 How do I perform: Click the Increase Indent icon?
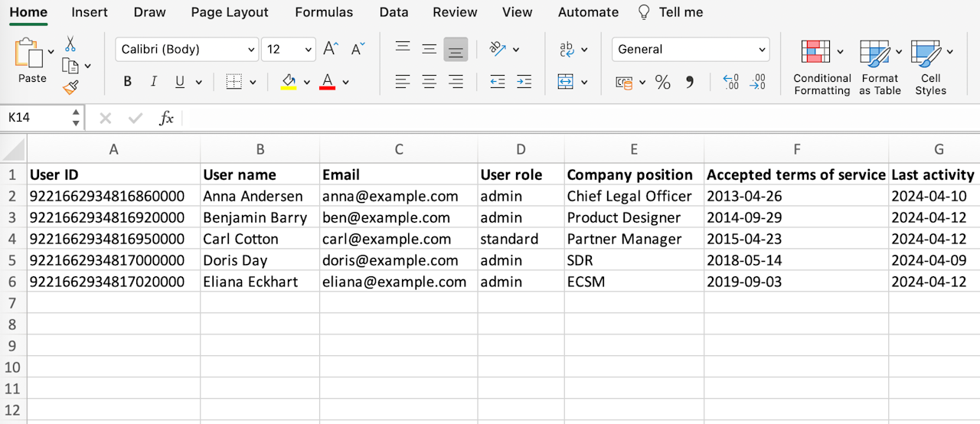524,82
